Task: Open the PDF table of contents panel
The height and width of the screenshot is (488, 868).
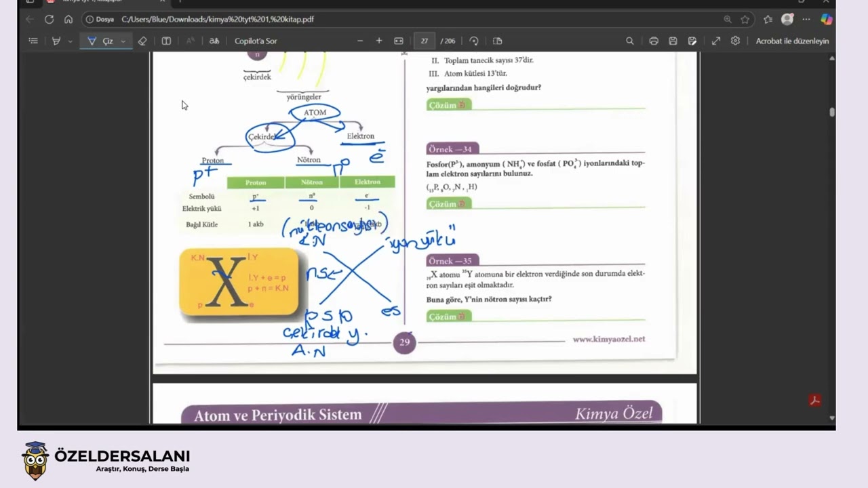Action: pyautogui.click(x=33, y=41)
